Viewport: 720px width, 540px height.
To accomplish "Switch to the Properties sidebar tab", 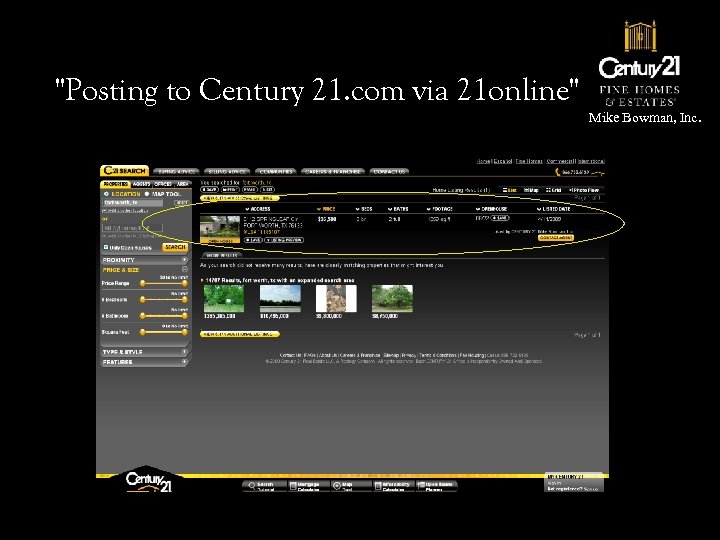I will [x=115, y=184].
